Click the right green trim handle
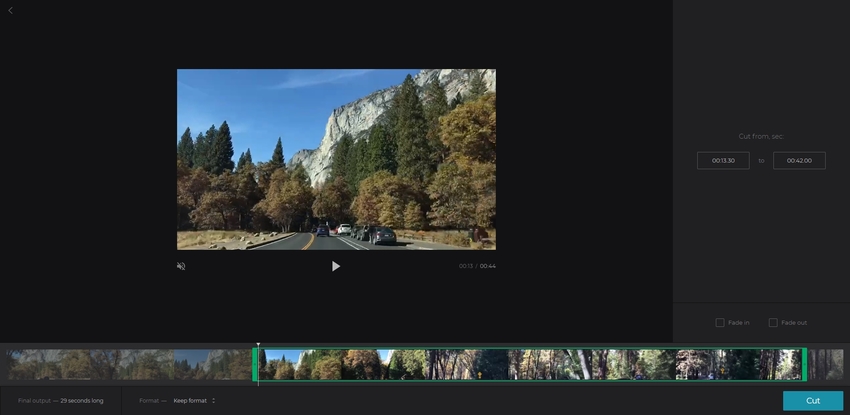This screenshot has width=850, height=415. [x=804, y=364]
